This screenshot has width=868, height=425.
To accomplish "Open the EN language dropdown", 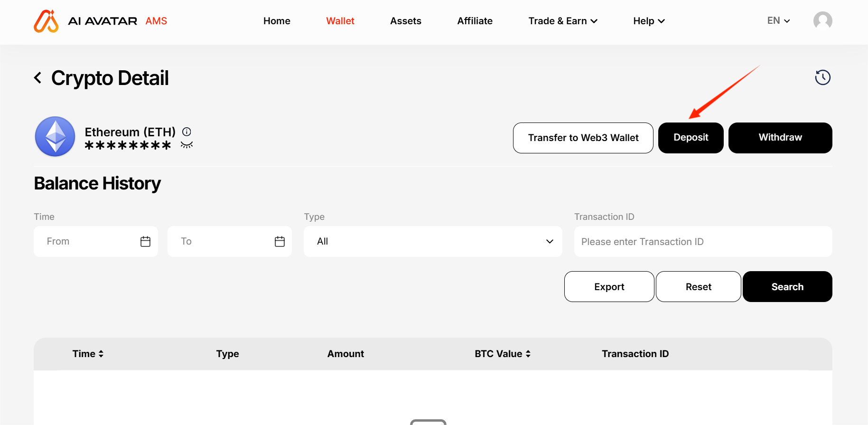I will pyautogui.click(x=778, y=20).
